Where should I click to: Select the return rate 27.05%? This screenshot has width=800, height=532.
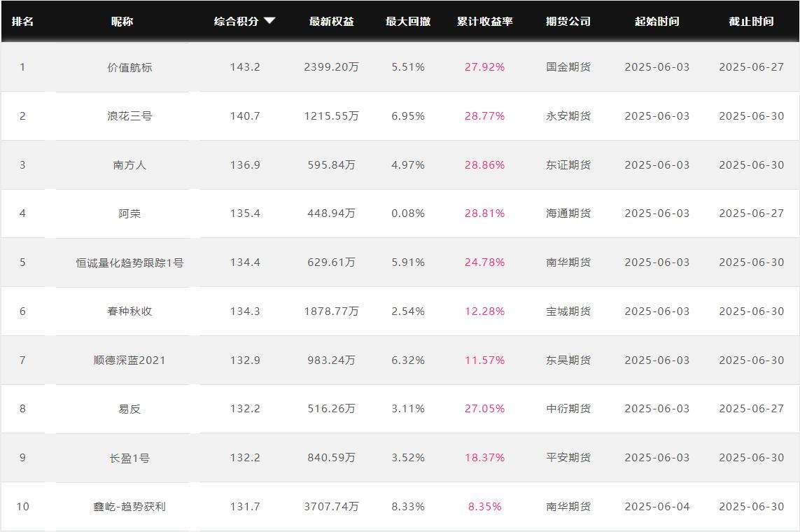[x=485, y=409]
